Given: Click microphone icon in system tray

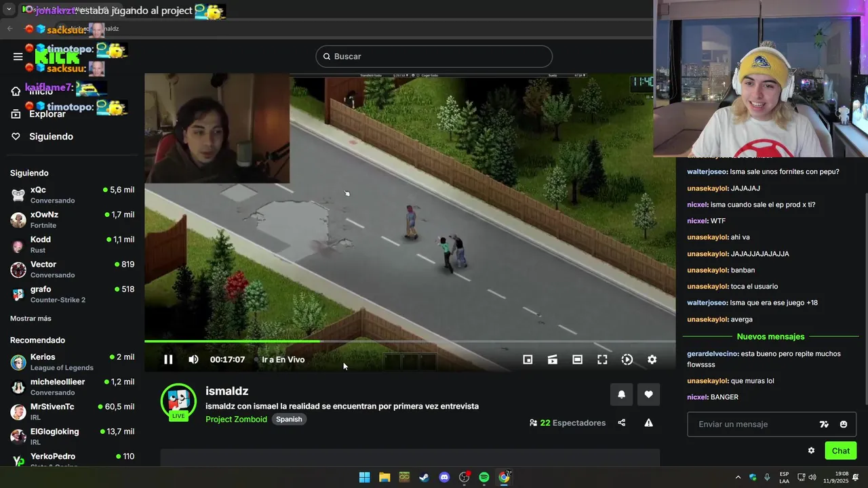Looking at the screenshot, I should [x=767, y=477].
